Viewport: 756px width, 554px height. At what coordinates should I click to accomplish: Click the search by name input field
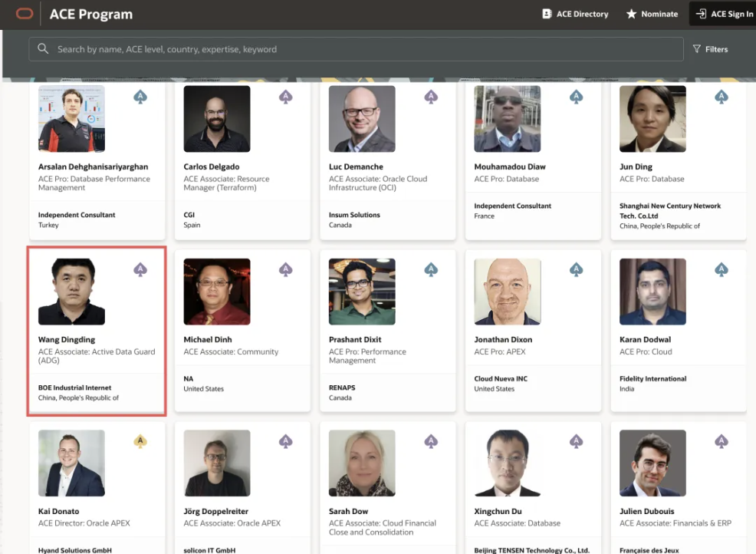pos(360,49)
